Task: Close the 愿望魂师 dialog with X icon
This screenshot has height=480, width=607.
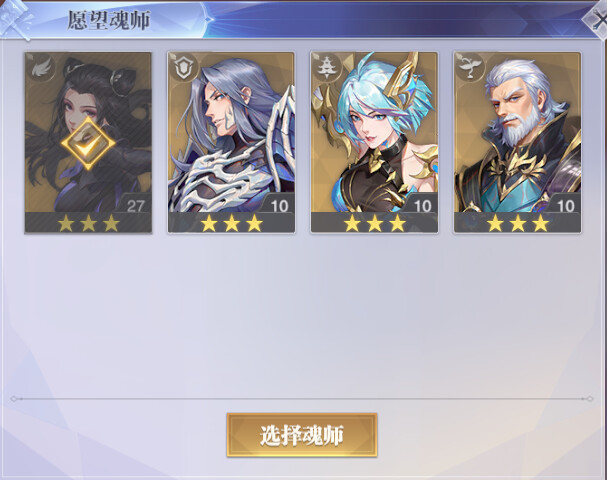Action: click(x=597, y=21)
